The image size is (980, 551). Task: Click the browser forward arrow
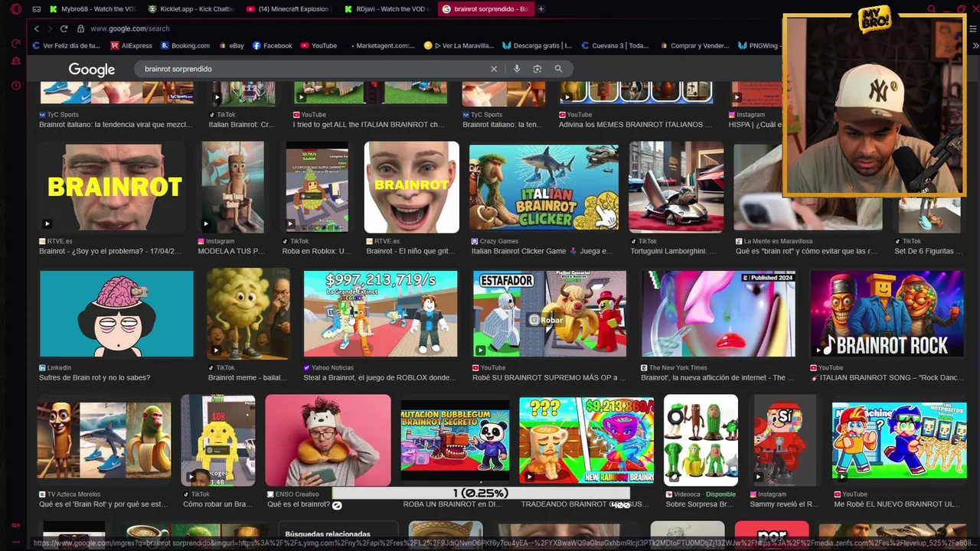pyautogui.click(x=49, y=28)
